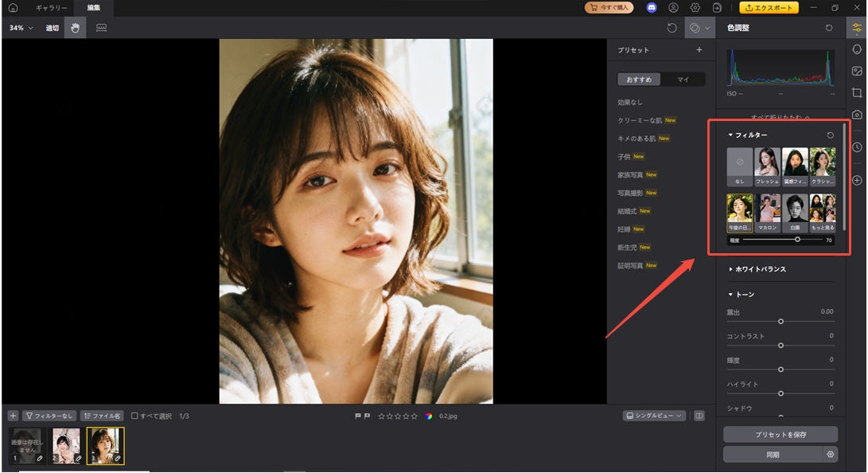This screenshot has width=868, height=473.
Task: Click the プリセットを保存 button
Action: pos(780,434)
